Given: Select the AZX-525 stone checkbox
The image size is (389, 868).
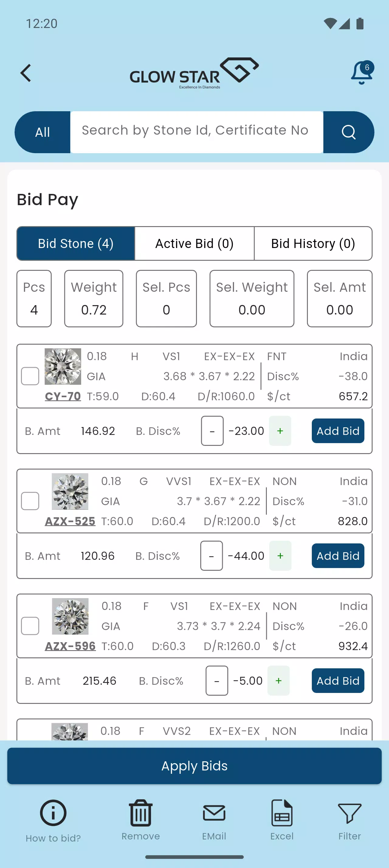Looking at the screenshot, I should pyautogui.click(x=30, y=501).
